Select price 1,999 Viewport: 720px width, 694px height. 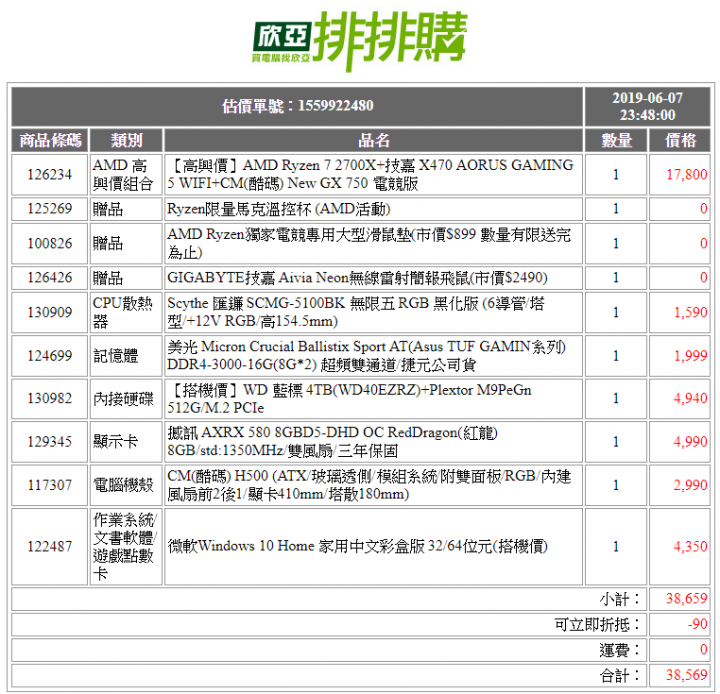pyautogui.click(x=691, y=355)
